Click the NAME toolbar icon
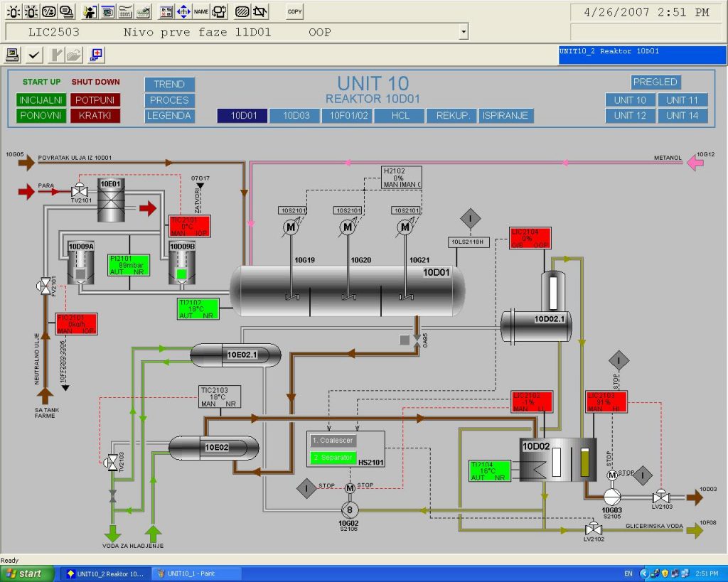728x582 pixels. [x=201, y=11]
